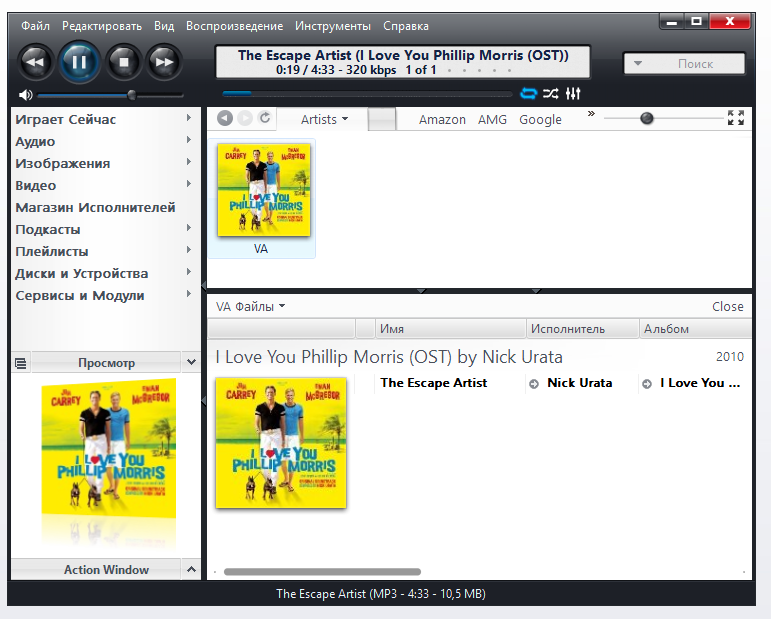
Task: Pause the playing track
Action: 79,62
